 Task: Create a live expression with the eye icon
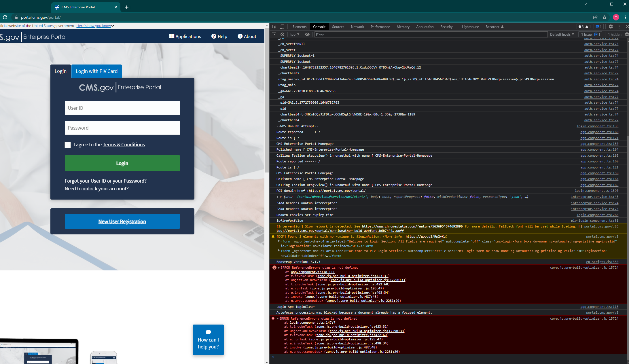pyautogui.click(x=307, y=34)
